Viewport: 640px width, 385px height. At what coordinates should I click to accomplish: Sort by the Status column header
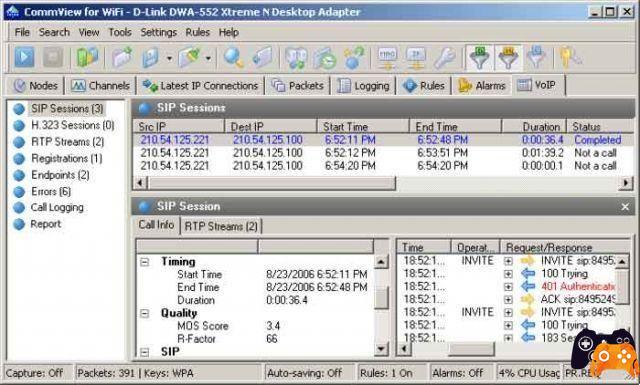click(600, 127)
